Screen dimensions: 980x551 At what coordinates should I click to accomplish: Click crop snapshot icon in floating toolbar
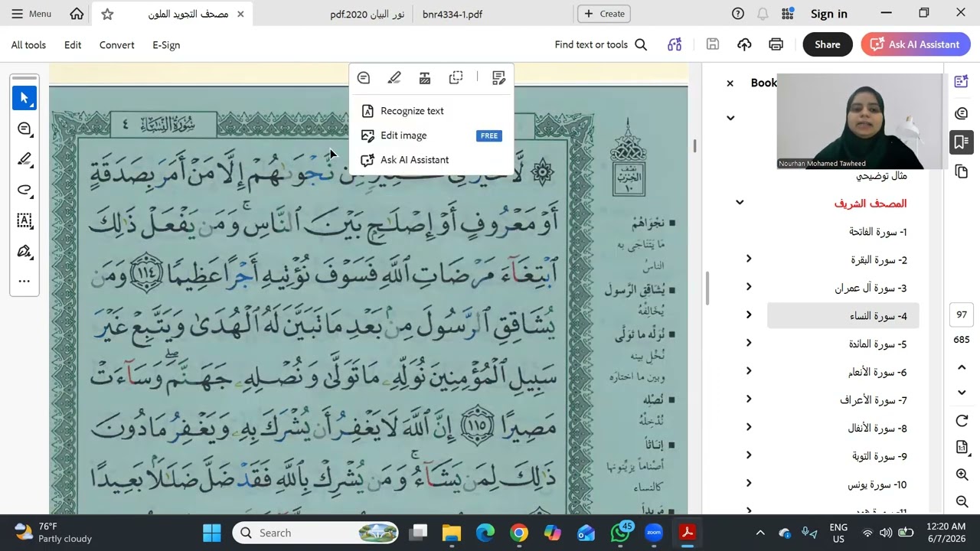point(456,77)
